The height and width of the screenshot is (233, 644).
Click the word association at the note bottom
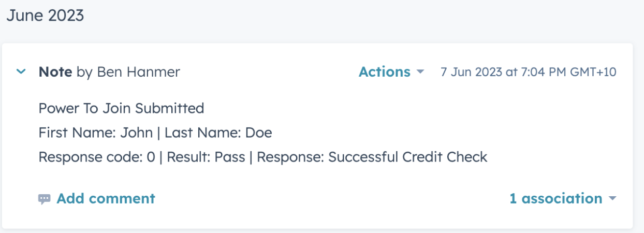(562, 198)
